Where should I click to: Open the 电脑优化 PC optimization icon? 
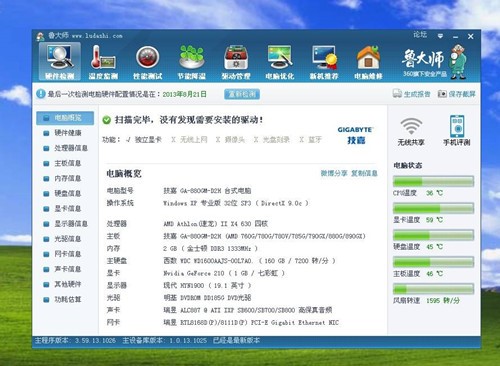(280, 62)
